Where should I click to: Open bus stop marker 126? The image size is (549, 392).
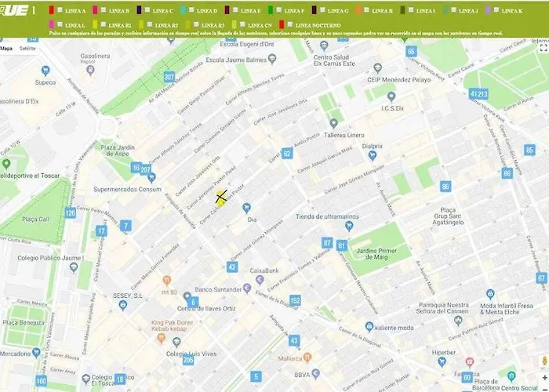pyautogui.click(x=71, y=212)
